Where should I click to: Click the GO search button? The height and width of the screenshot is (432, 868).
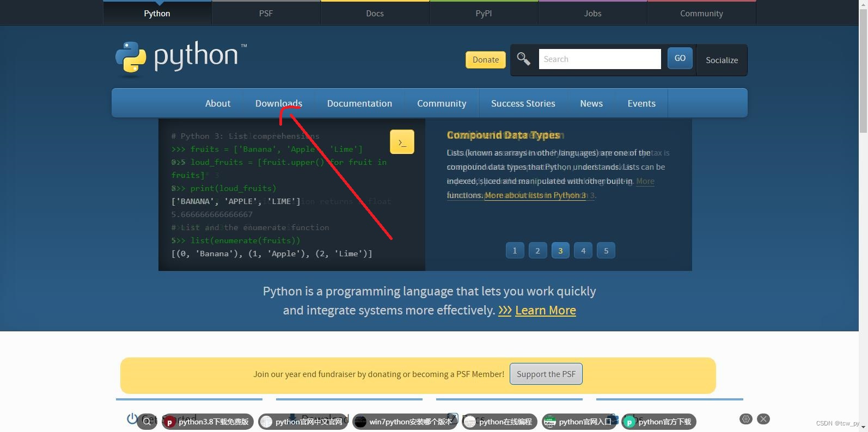680,58
